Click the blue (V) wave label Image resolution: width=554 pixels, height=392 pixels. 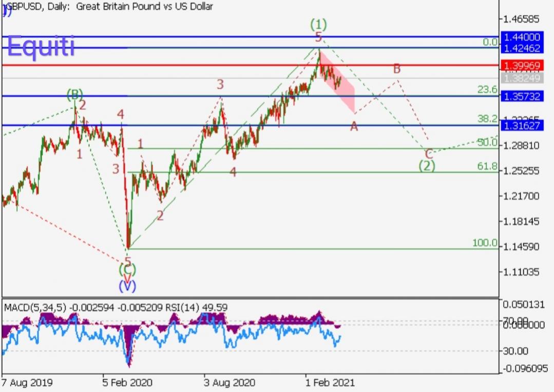pyautogui.click(x=127, y=286)
